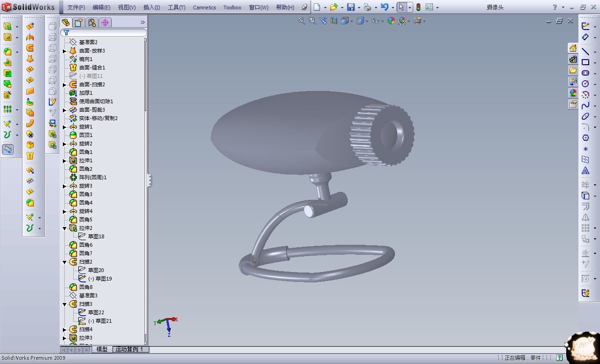Expand the 曲面-放样3 feature
This screenshot has height=364, width=600.
point(65,51)
